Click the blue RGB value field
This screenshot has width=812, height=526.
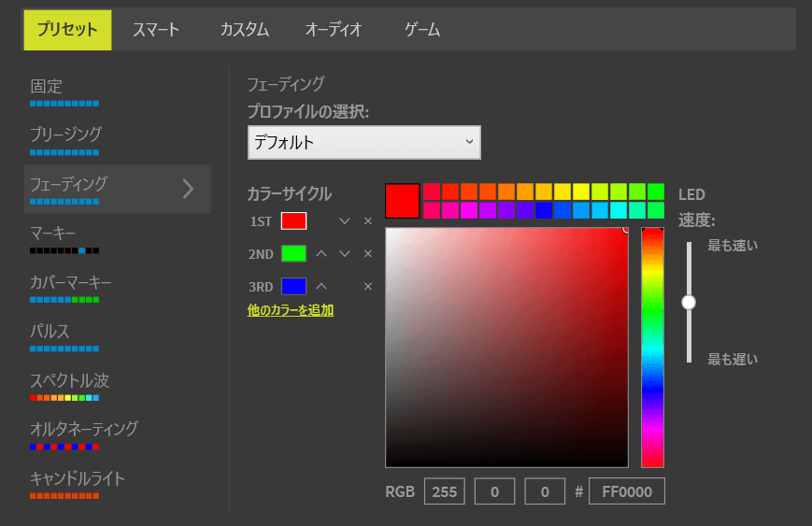[545, 491]
